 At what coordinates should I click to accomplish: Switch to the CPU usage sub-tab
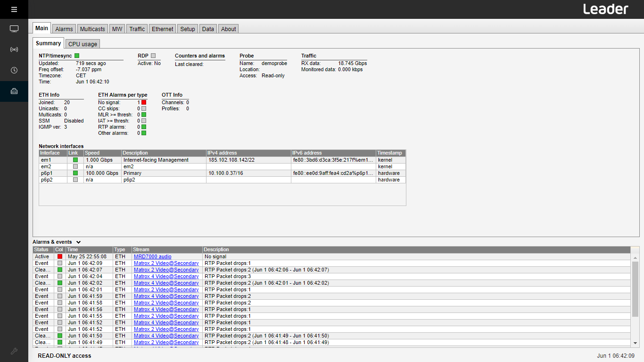click(x=83, y=44)
